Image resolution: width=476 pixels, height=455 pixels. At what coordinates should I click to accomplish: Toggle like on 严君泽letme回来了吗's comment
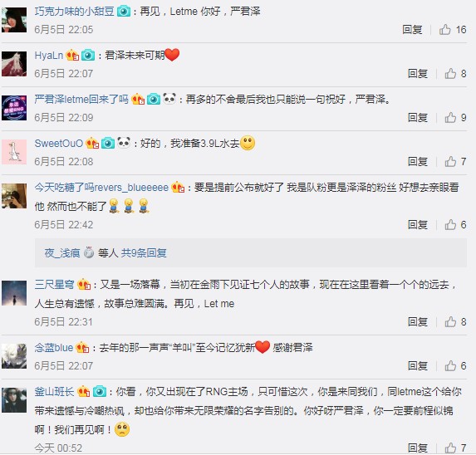pos(455,117)
